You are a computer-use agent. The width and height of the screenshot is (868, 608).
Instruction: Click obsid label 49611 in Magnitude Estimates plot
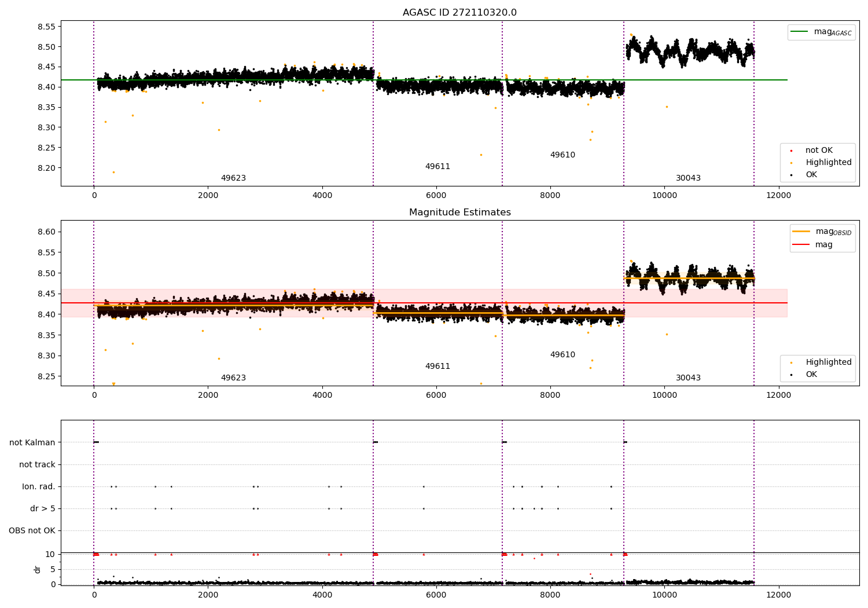tap(437, 367)
